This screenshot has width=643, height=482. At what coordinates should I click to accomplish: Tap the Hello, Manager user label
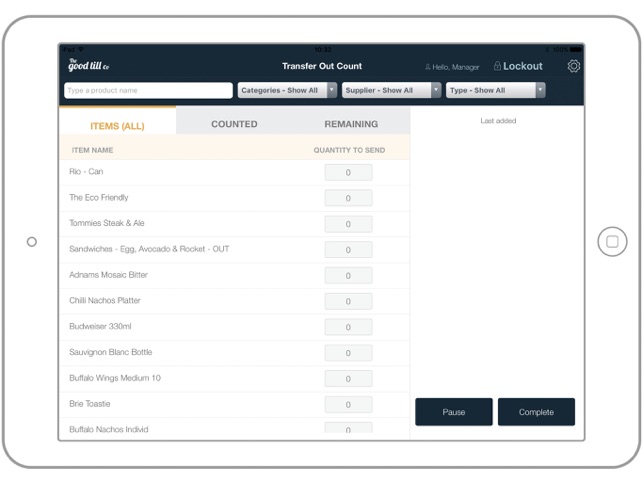(452, 67)
